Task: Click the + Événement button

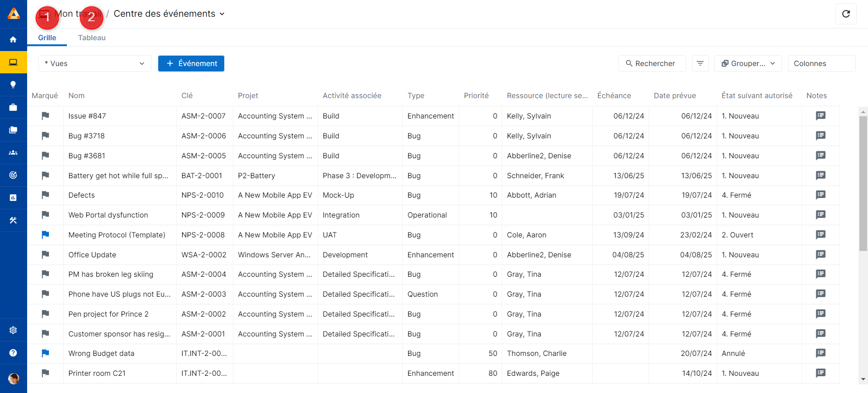Action: tap(191, 64)
